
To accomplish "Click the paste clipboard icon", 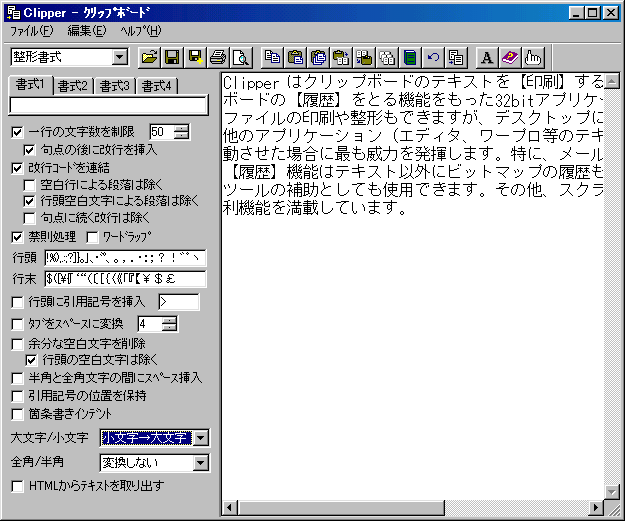I will [x=295, y=58].
